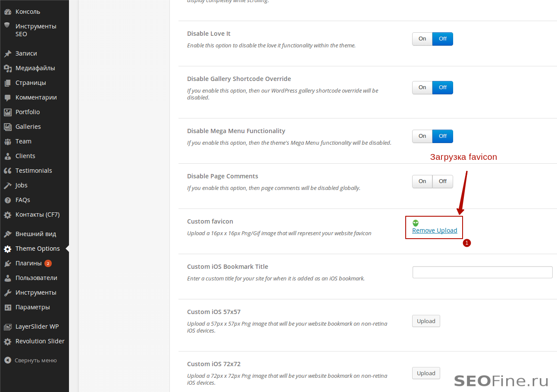Open Revolution Slider menu label
Viewport: 557px width, 392px height.
pyautogui.click(x=40, y=341)
